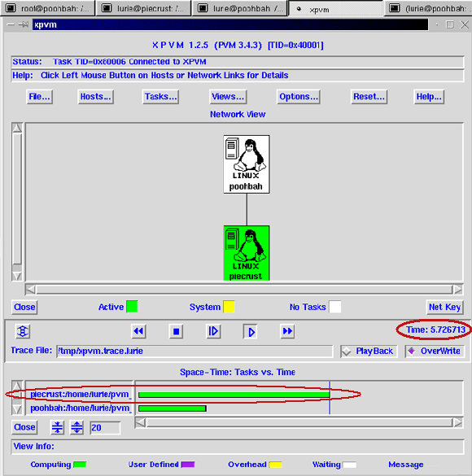The height and width of the screenshot is (476, 472).
Task: Click Space-Time timeline scroll left arrow
Action: (x=141, y=422)
